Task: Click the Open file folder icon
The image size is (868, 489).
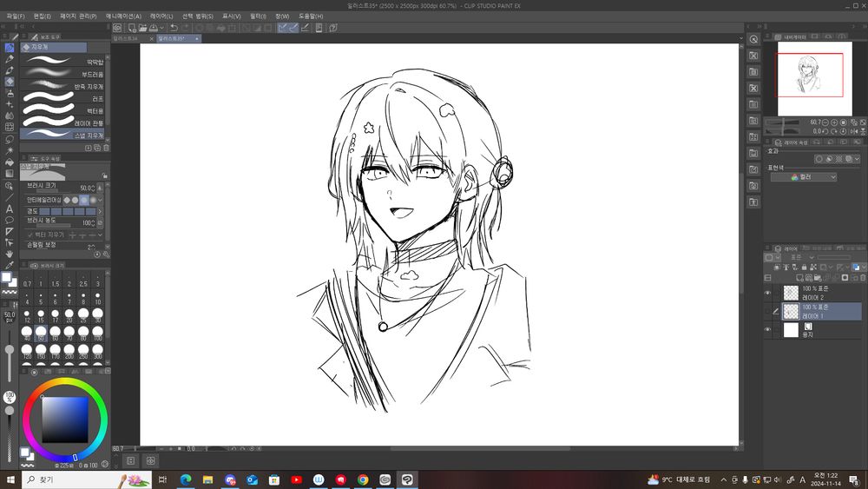Action: pyautogui.click(x=143, y=28)
